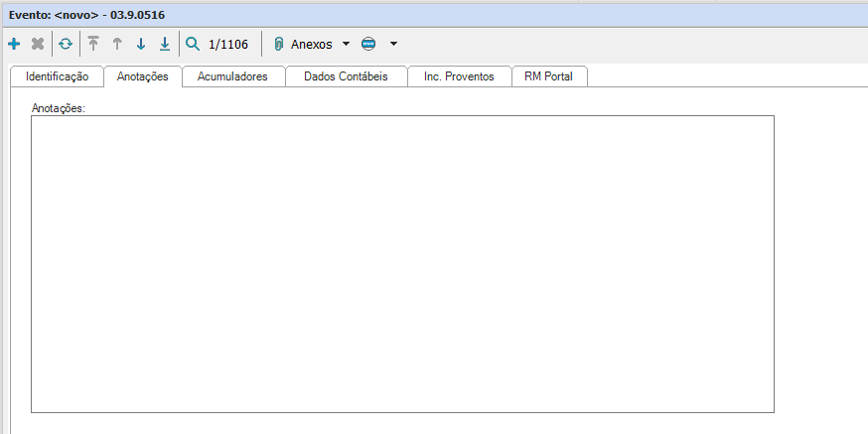Open the Dados Contábeis tab
The image size is (868, 434).
[346, 76]
